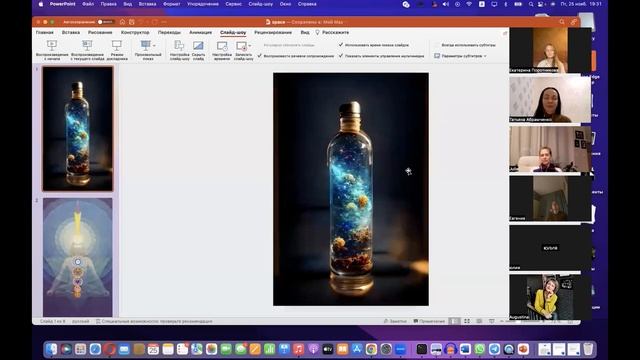Open the Формат menu in the menu bar

[172, 4]
